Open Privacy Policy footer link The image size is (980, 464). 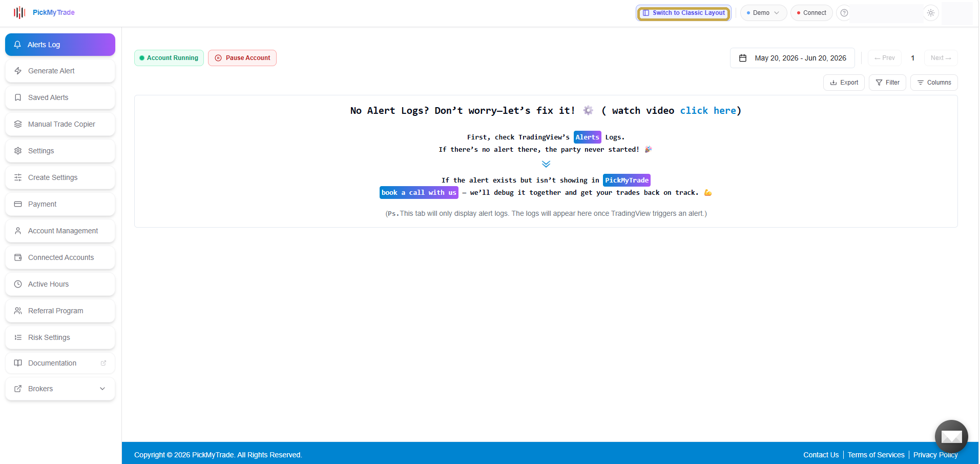[x=935, y=455]
